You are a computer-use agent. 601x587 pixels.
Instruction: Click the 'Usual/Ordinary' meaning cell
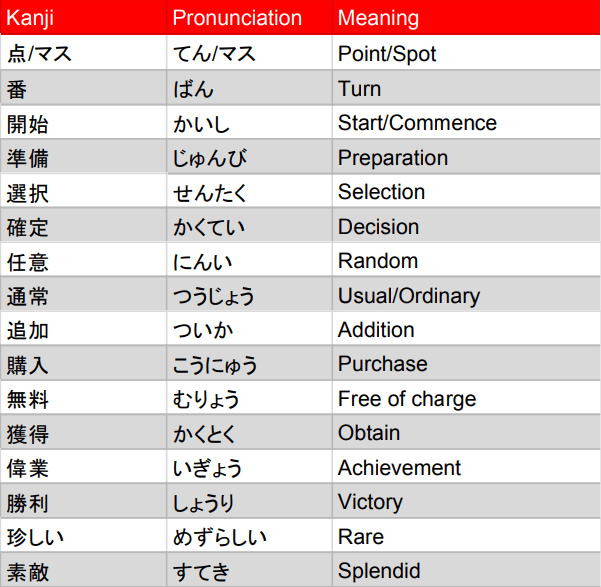click(x=408, y=296)
